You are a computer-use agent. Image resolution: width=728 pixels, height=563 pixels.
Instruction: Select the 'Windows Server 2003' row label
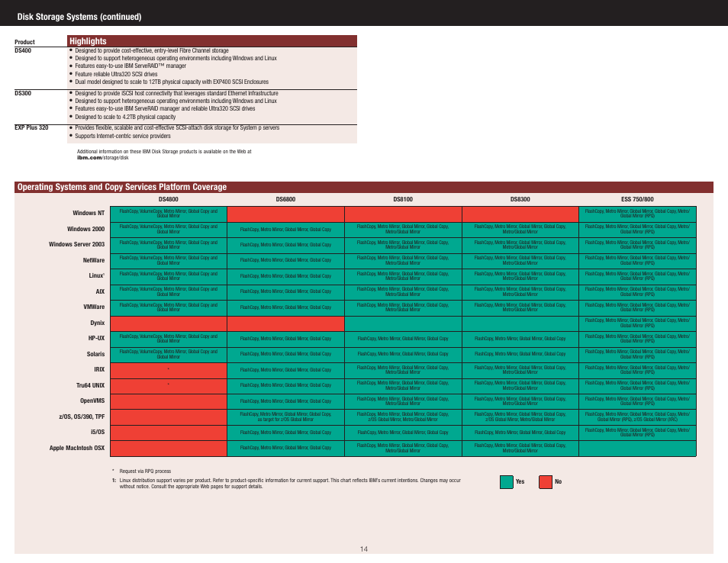tap(76, 244)
